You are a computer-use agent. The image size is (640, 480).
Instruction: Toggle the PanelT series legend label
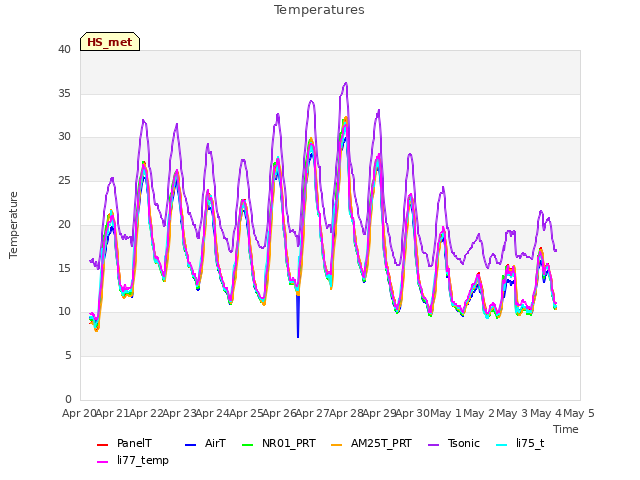point(134,443)
